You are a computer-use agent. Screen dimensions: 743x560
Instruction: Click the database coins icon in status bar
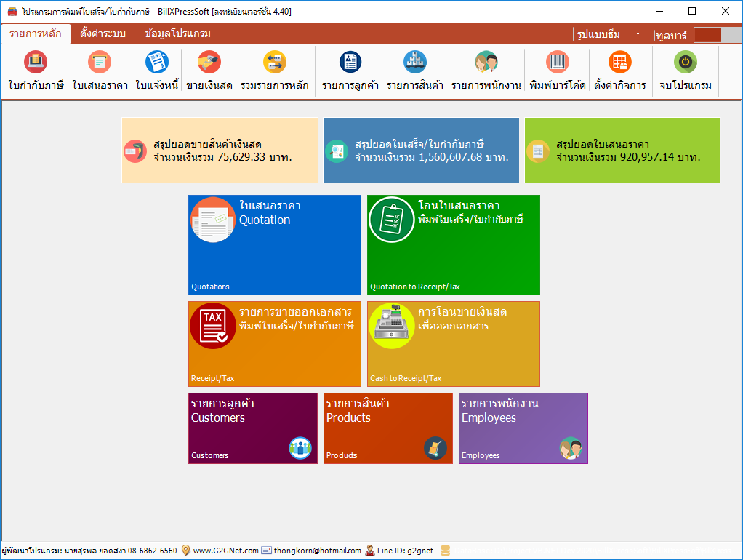(x=445, y=551)
